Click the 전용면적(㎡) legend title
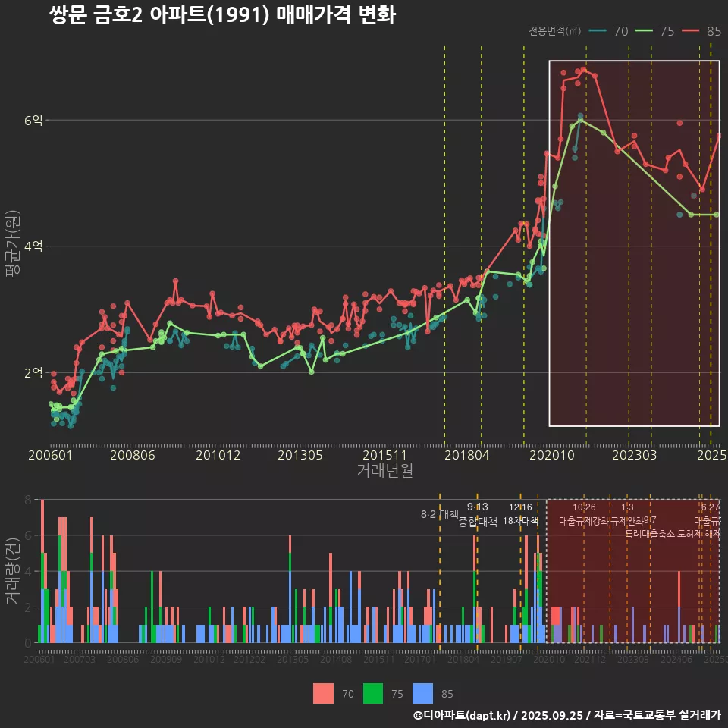The height and width of the screenshot is (728, 728). tap(554, 31)
